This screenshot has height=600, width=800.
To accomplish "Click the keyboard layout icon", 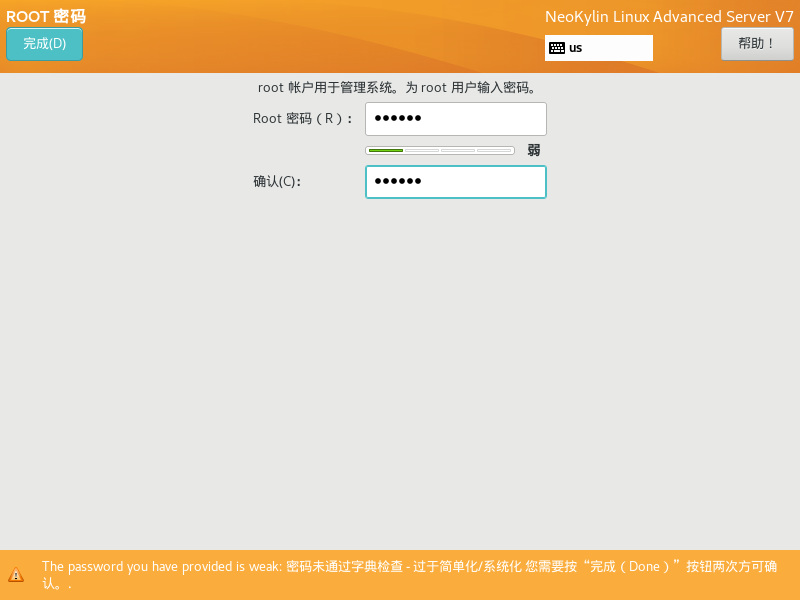I will click(x=557, y=48).
